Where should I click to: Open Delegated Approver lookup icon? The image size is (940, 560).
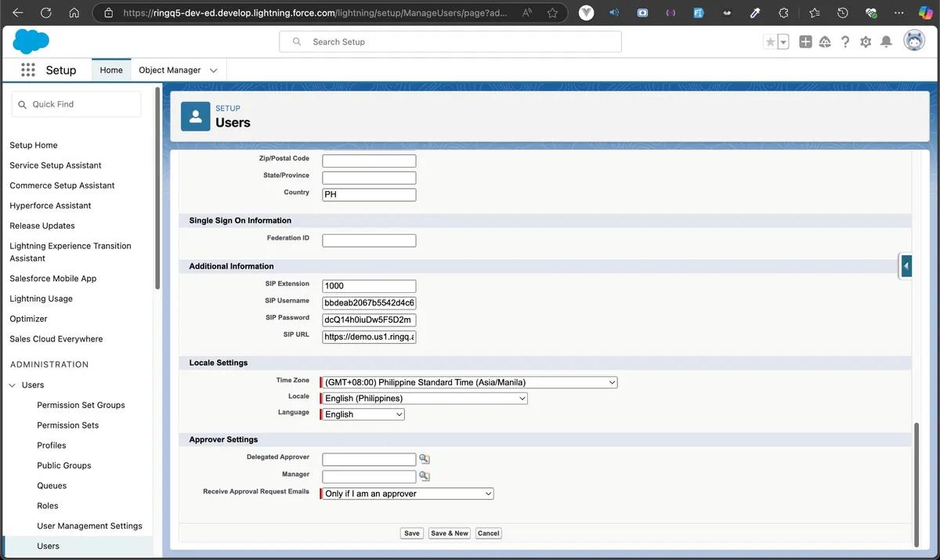pyautogui.click(x=425, y=459)
